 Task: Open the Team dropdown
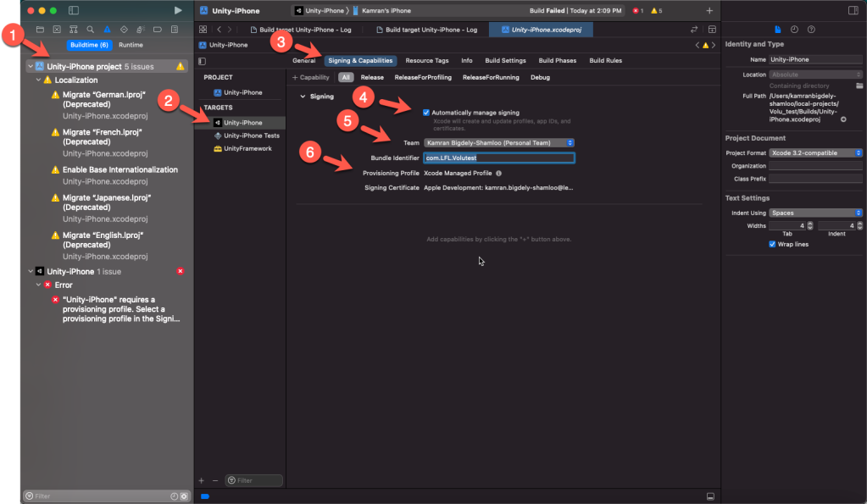coord(498,142)
